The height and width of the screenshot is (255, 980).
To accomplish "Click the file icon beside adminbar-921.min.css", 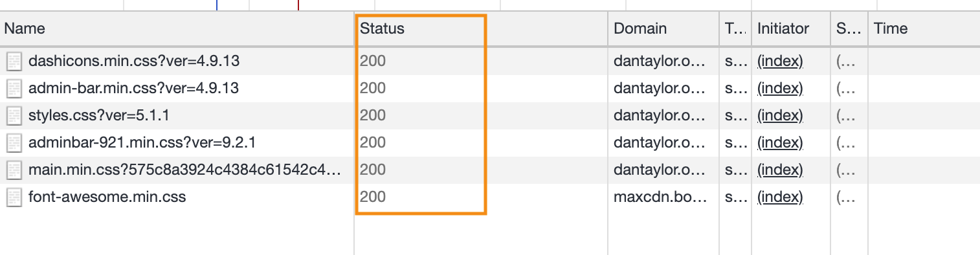I will coord(14,143).
